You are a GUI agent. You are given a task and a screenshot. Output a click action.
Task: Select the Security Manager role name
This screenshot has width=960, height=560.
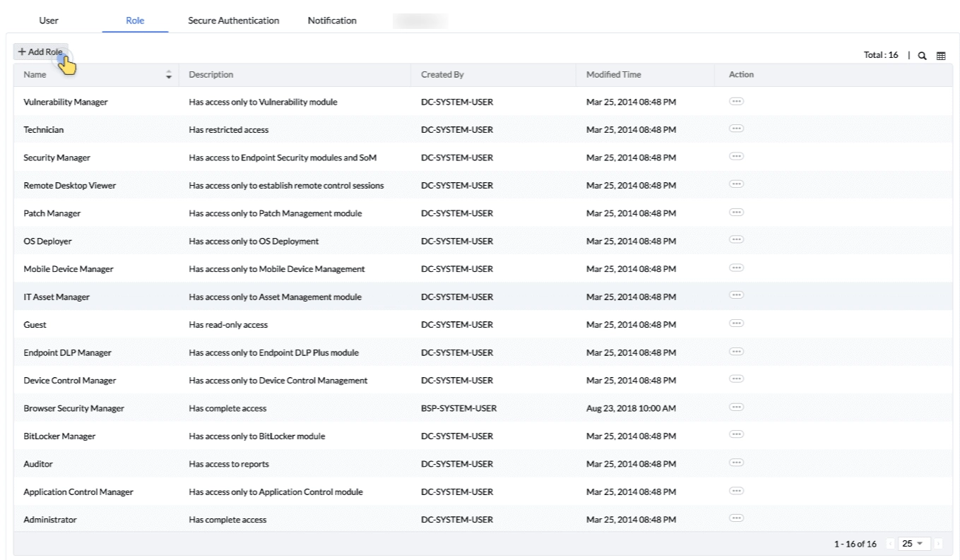tap(57, 157)
